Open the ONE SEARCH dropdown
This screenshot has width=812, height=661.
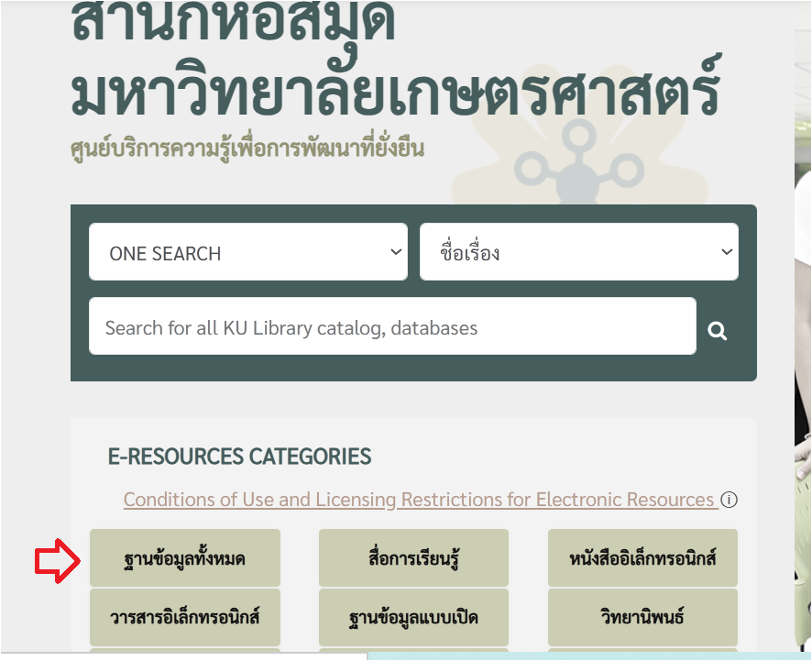pyautogui.click(x=248, y=252)
